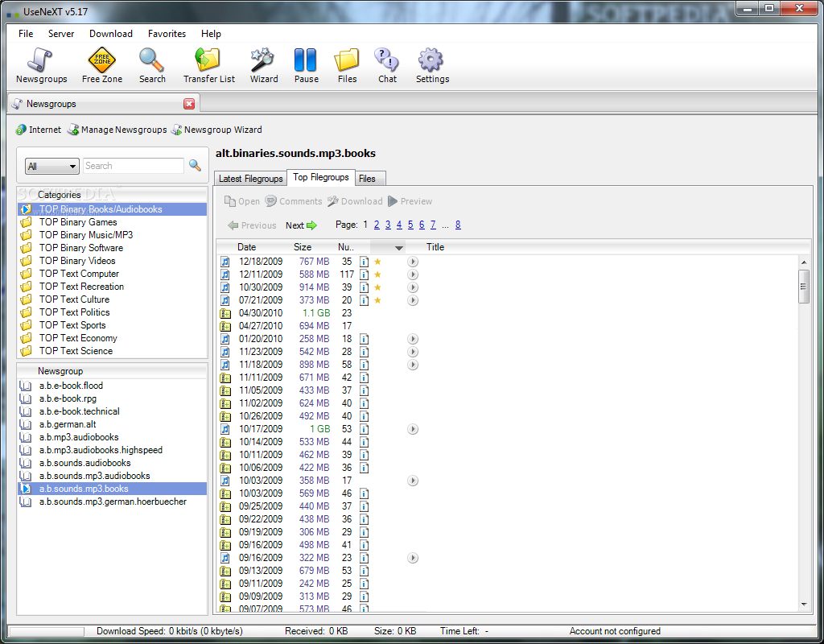The image size is (824, 644).
Task: Click the archive icon of 04/30/2010 row
Action: pos(225,313)
